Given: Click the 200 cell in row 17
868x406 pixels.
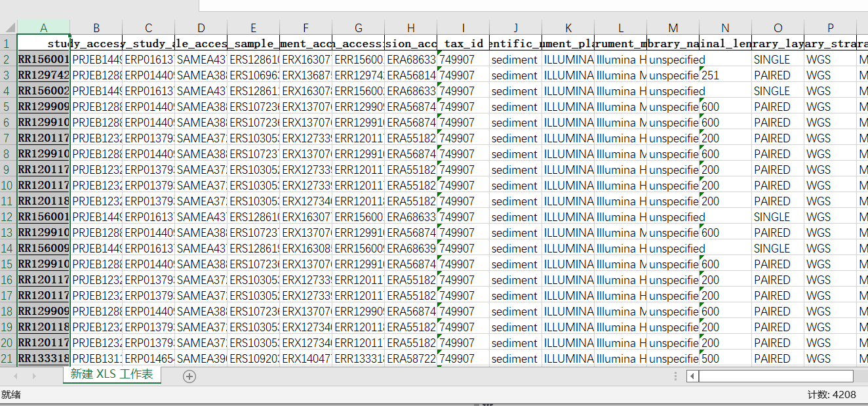Looking at the screenshot, I should (x=726, y=295).
